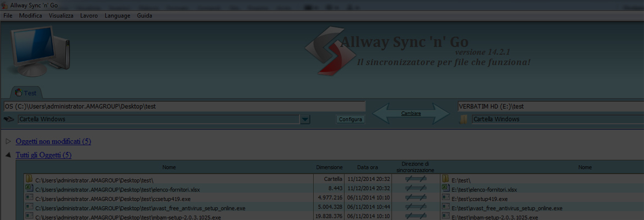The image size is (644, 220).
Task: Click the sync direction icon for mbam-setup row
Action: [416, 216]
